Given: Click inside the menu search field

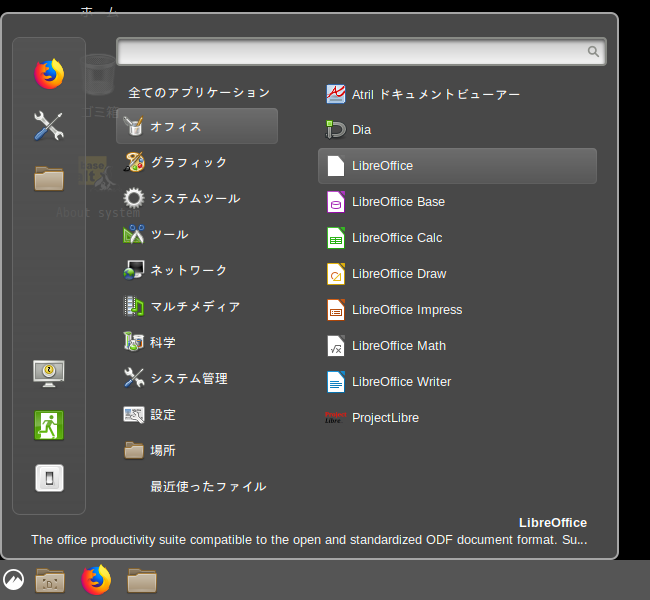Looking at the screenshot, I should pos(361,51).
